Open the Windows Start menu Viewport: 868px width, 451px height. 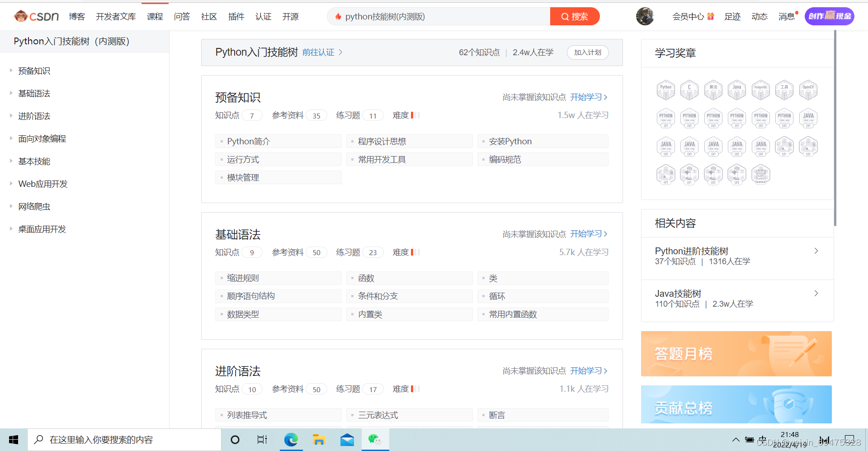14,440
